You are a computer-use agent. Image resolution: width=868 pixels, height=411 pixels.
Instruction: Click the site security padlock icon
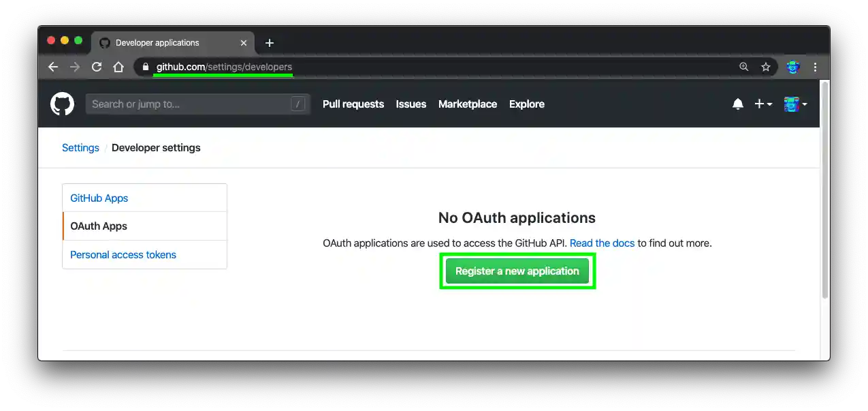coord(145,67)
